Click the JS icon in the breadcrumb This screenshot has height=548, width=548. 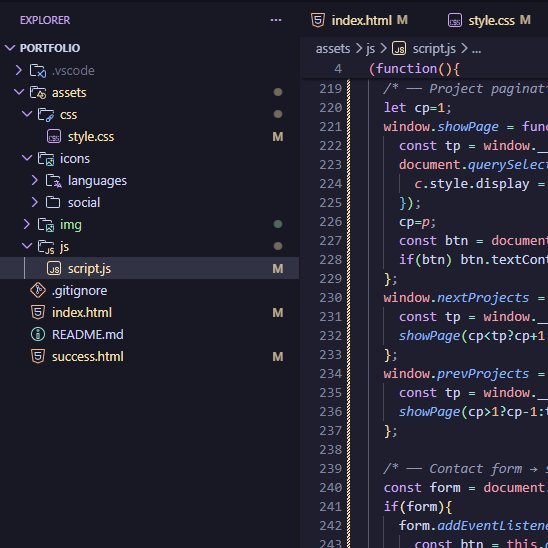coord(399,49)
